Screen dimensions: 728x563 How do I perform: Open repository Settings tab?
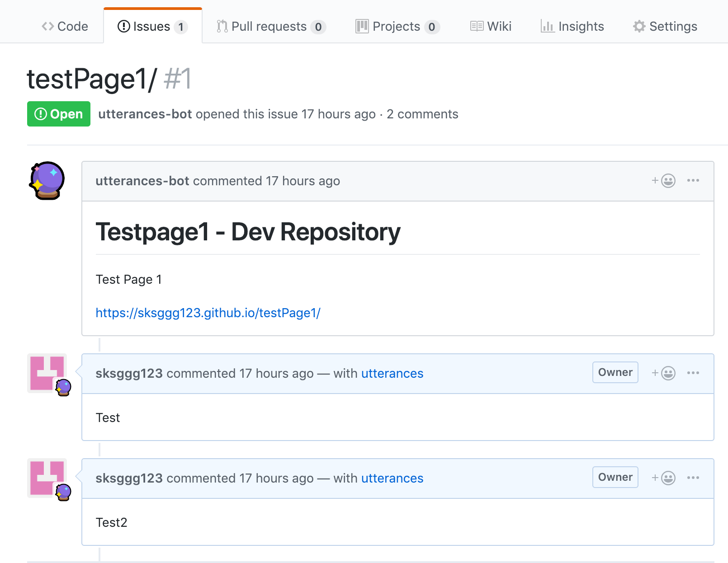(665, 26)
